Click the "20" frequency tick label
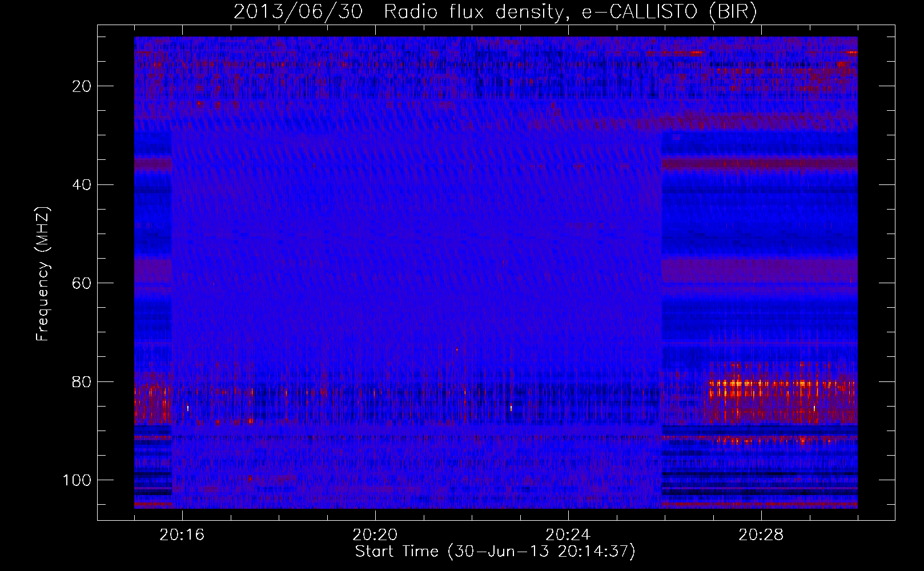 [x=82, y=86]
